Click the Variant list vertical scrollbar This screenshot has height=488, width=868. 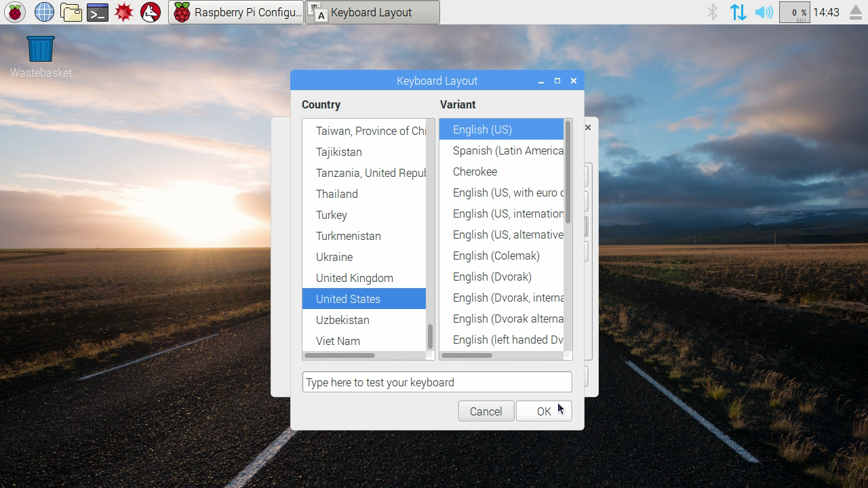568,173
